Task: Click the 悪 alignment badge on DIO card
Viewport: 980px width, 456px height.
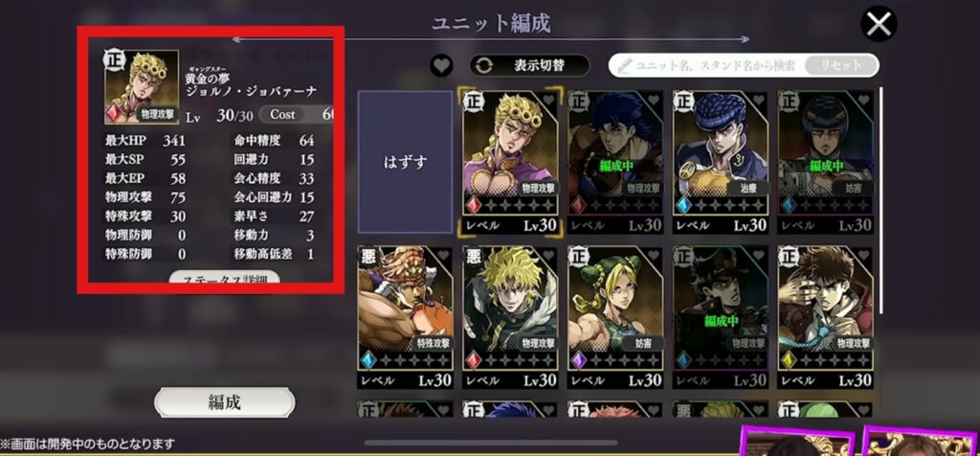Action: pos(474,256)
